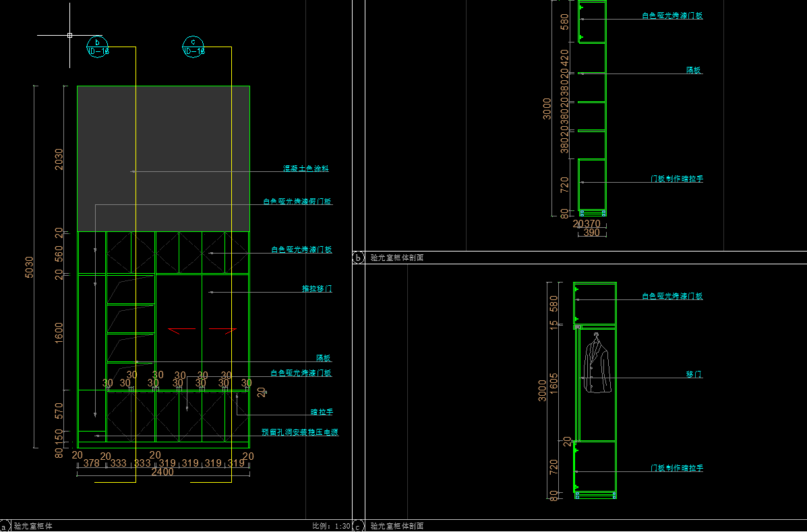
Task: Select the 预留孔洞安装稳压电源 annotation text
Action: (x=300, y=432)
